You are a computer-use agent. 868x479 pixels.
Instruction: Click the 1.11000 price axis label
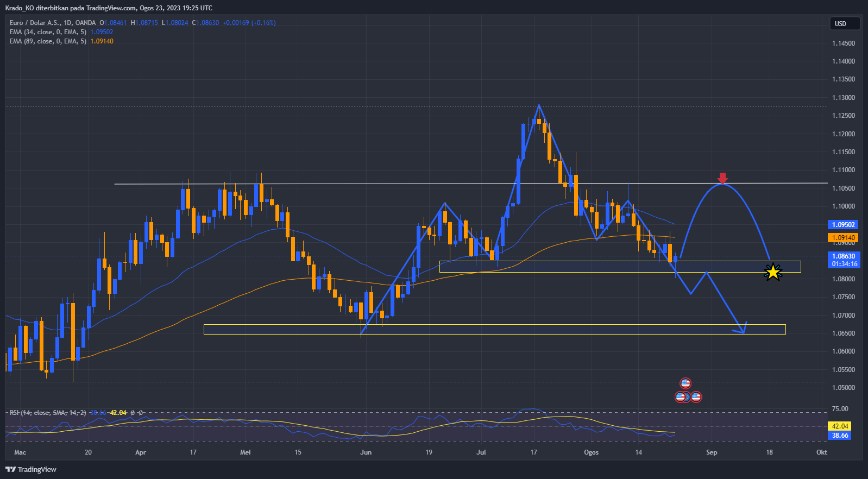844,170
